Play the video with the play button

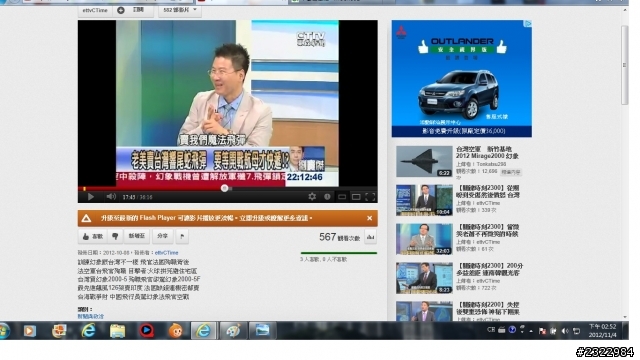tap(91, 197)
